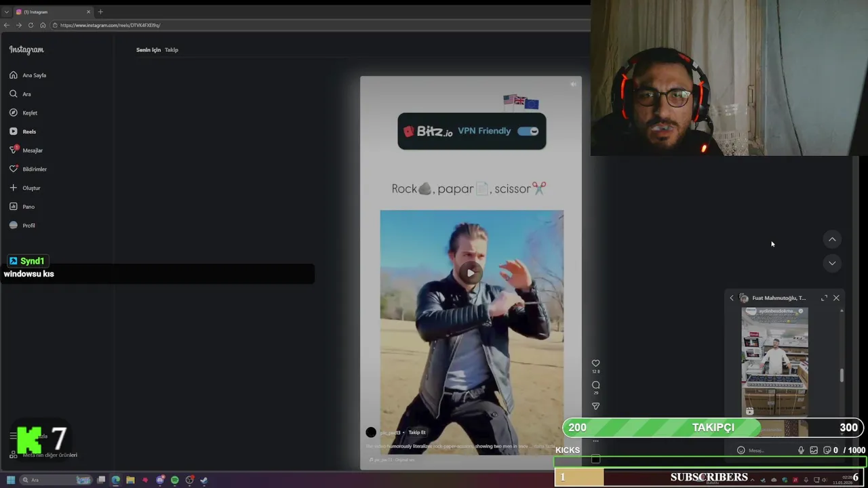The image size is (868, 488).
Task: Open sticker picker in chat
Action: 827,450
